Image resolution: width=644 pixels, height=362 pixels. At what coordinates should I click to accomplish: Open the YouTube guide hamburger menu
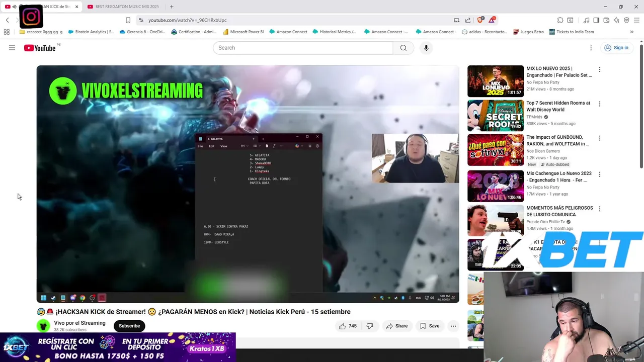(x=12, y=48)
